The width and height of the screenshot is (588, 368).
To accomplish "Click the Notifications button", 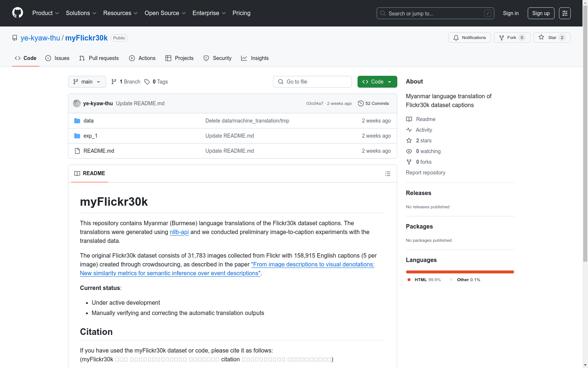I will 470,38.
